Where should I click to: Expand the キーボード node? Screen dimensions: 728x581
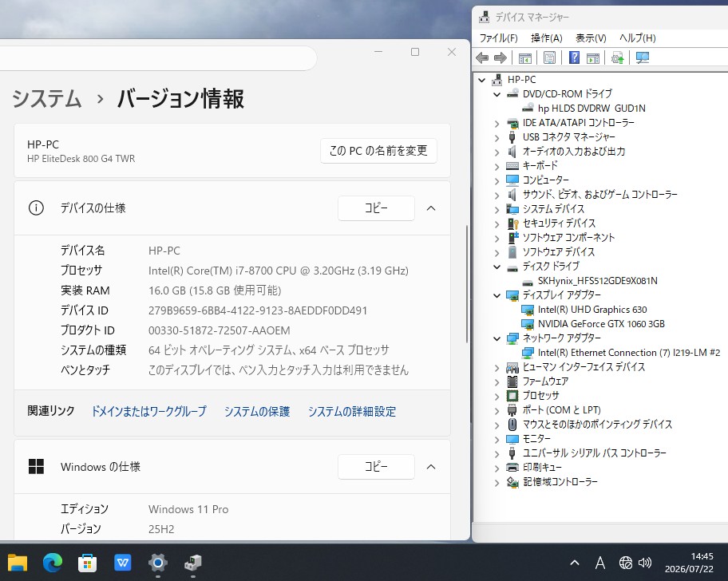tap(497, 167)
